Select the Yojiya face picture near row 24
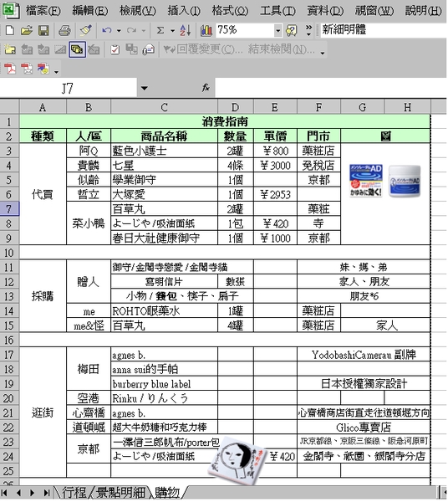 tap(237, 459)
